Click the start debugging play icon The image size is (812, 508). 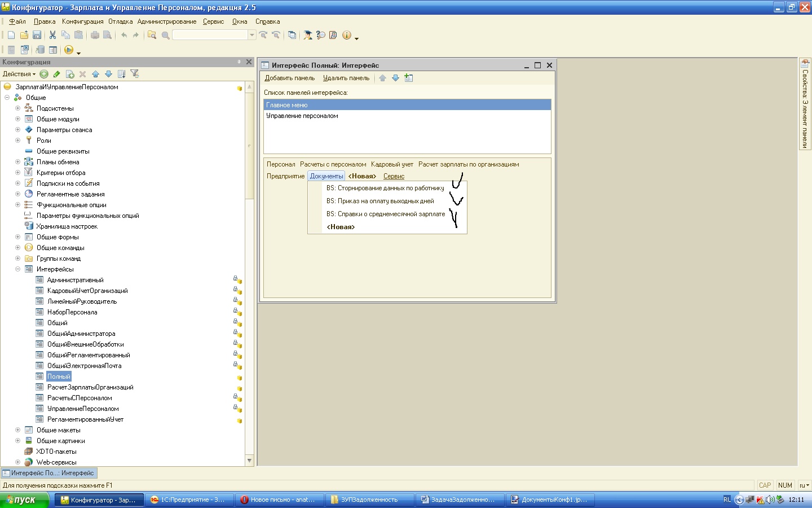click(x=68, y=50)
